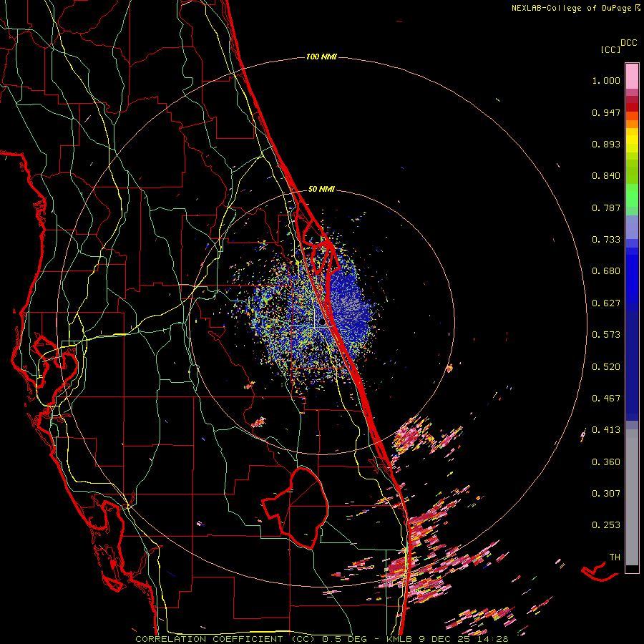This screenshot has height=644, width=644.
Task: Select the 0.413 scale value
Action: 606,430
